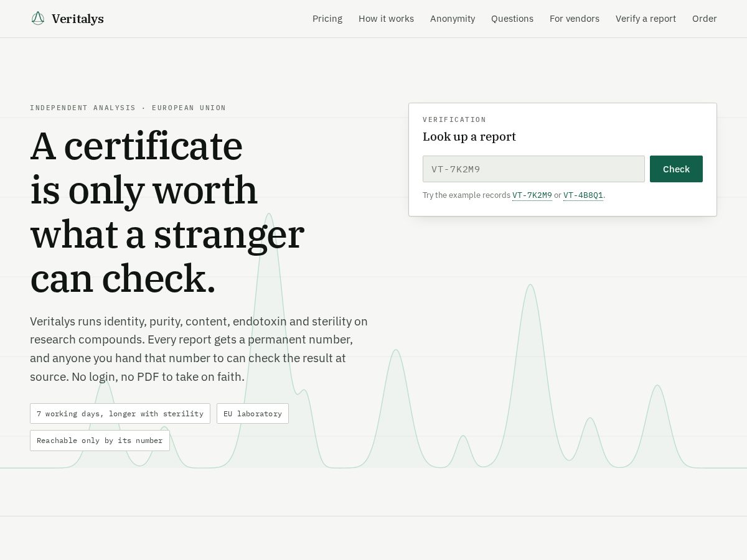Click the '7 working days, longer with sterility' tag
The width and height of the screenshot is (747, 560).
point(120,414)
